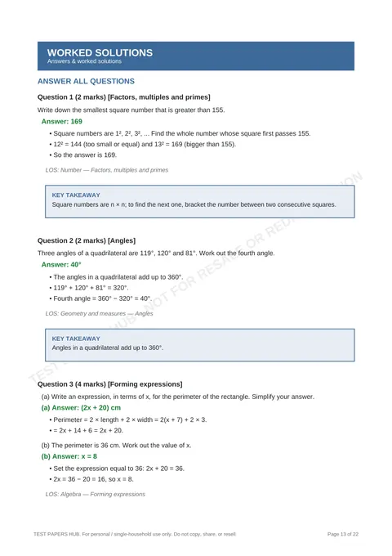Click the green (b) Answer: x = 8
This screenshot has height=556, width=392.
click(69, 456)
